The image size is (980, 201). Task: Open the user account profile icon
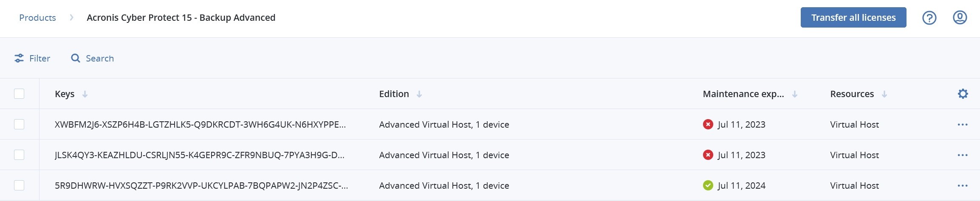tap(960, 18)
